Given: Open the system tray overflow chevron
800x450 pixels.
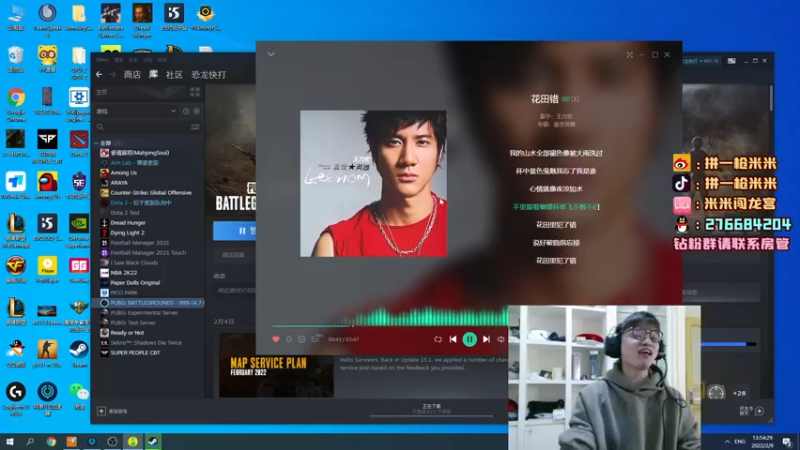Looking at the screenshot, I should pos(727,441).
